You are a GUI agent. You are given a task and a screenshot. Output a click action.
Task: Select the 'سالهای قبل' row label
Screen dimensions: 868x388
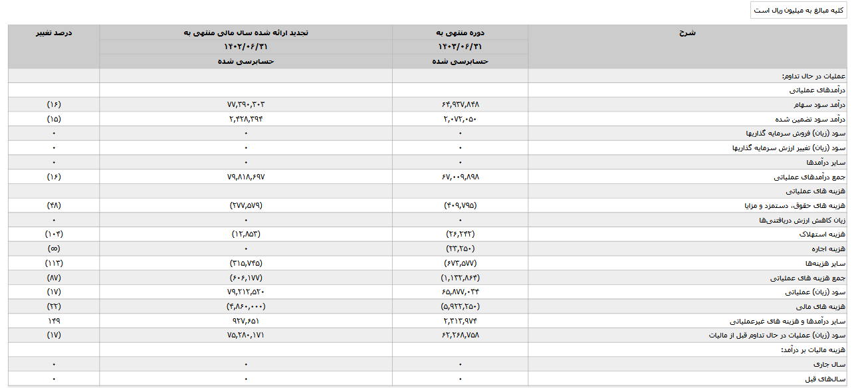coord(829,379)
